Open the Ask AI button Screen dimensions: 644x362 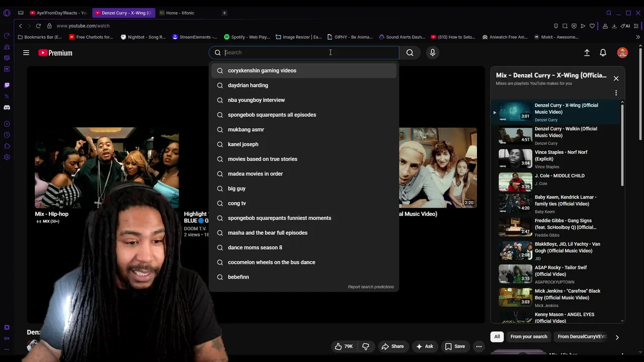[424, 346]
